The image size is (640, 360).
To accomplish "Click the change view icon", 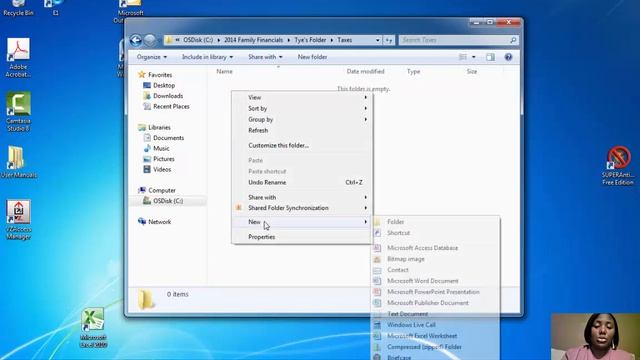I will click(x=463, y=57).
